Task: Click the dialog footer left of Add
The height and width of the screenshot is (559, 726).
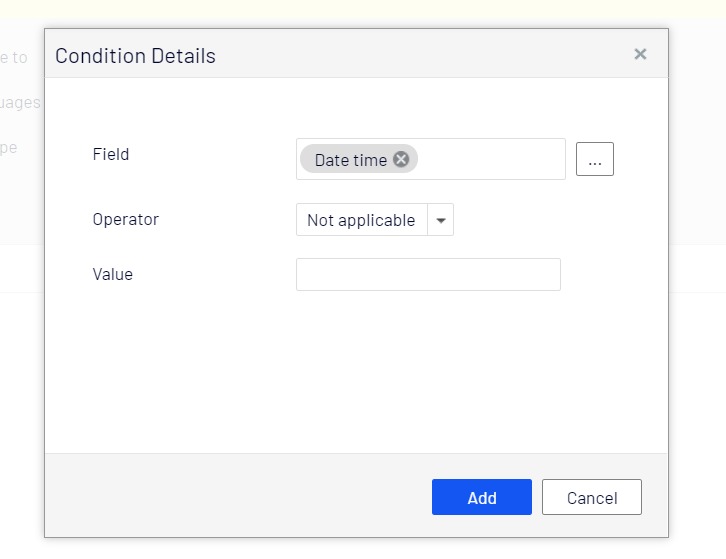Action: pyautogui.click(x=240, y=497)
